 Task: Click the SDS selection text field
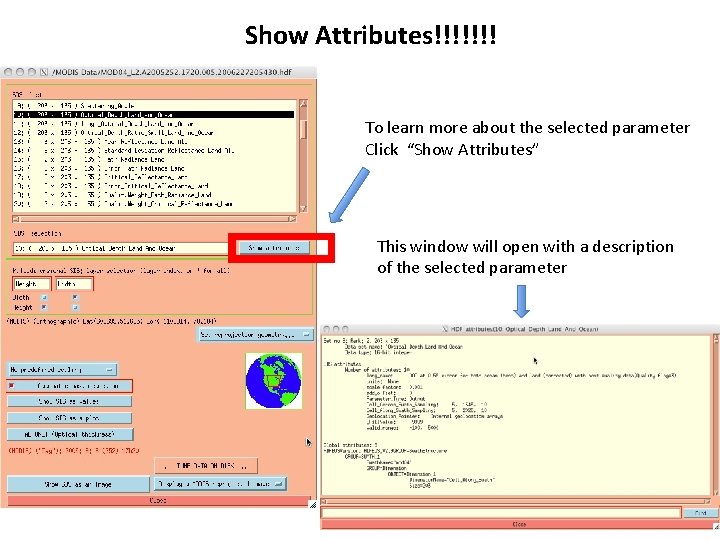pyautogui.click(x=121, y=248)
